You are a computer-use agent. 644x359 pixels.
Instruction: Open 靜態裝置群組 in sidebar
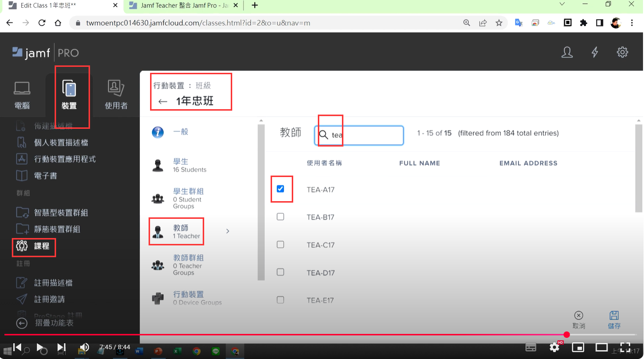[48, 229]
